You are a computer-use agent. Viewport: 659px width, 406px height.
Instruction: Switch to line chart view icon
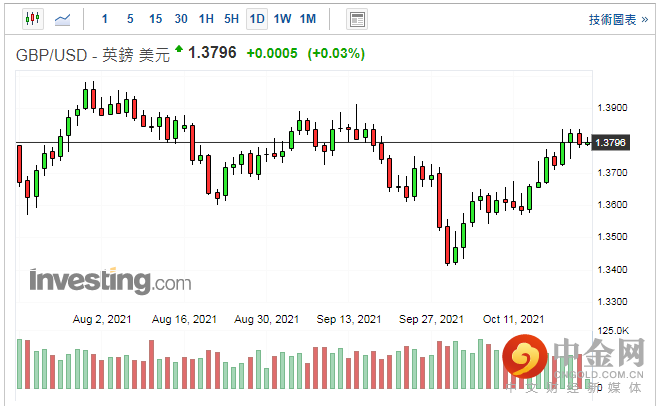point(63,19)
